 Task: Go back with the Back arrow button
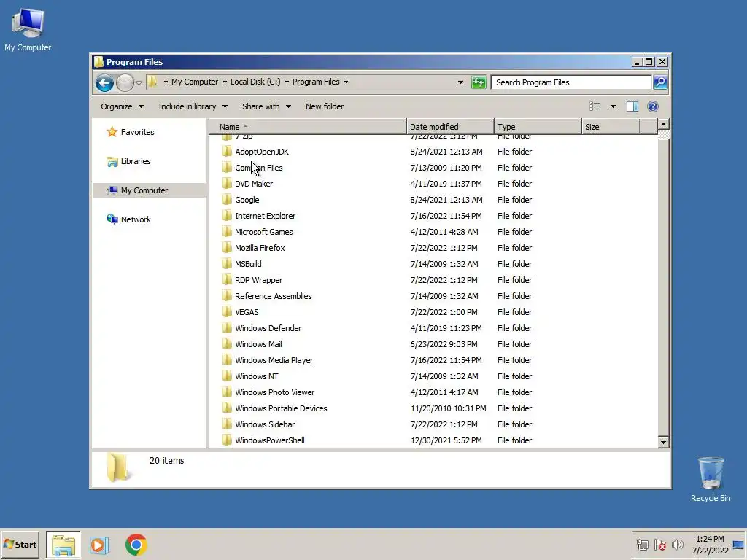click(x=104, y=83)
